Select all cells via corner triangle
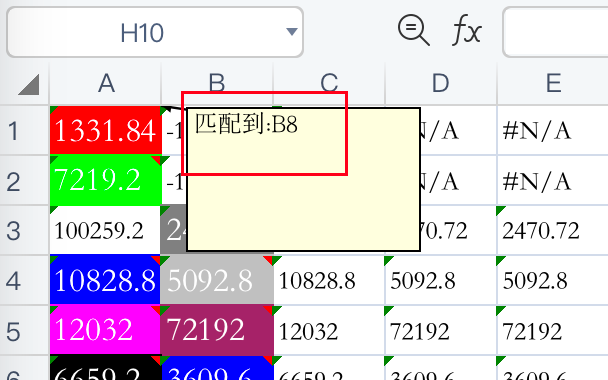This screenshot has height=380, width=608. (29, 85)
